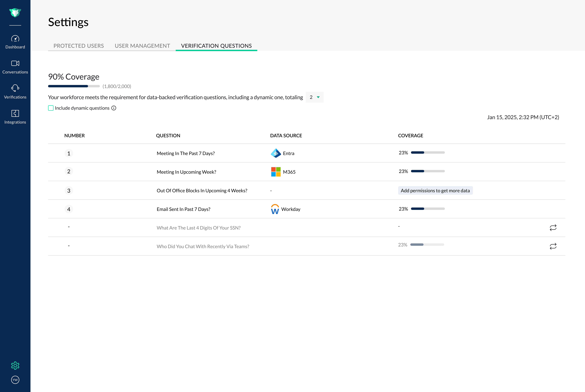Click the info icon beside dynamic questions

pos(114,108)
